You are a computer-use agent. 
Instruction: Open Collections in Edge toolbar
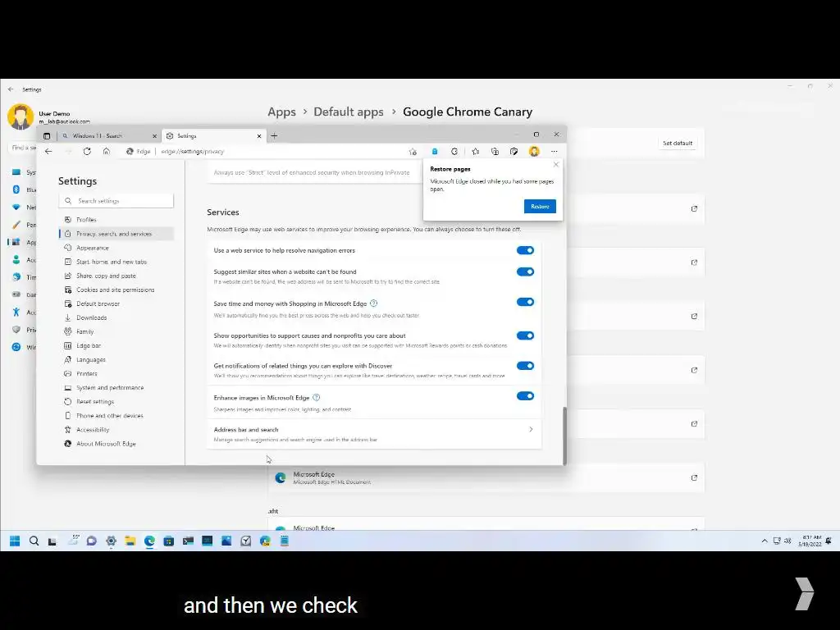pos(495,152)
